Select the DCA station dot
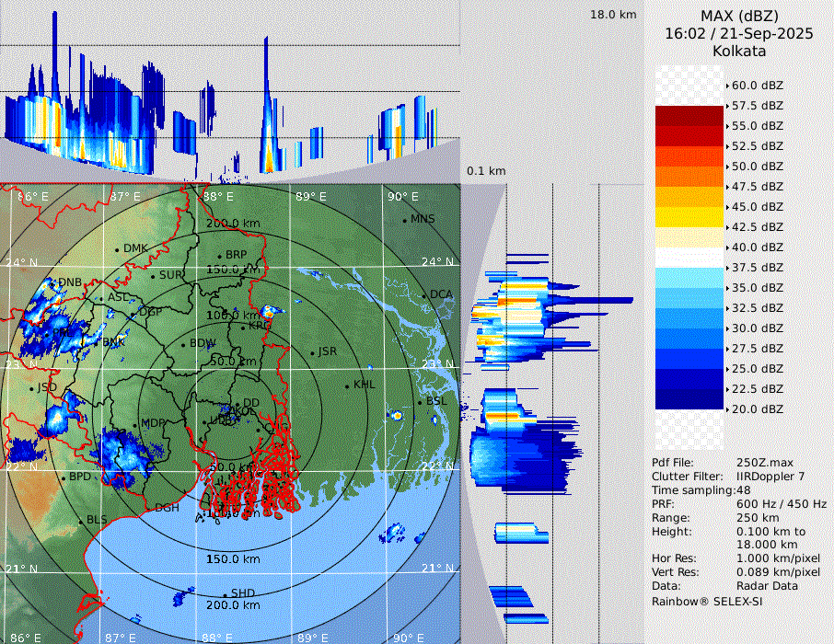Screen dimensions: 834x644 coord(424,295)
